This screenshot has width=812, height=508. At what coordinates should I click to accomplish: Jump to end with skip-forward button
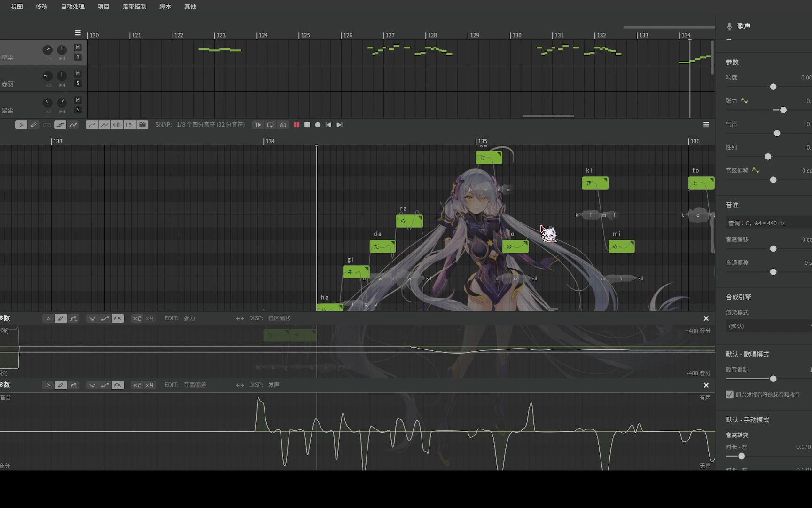[339, 125]
